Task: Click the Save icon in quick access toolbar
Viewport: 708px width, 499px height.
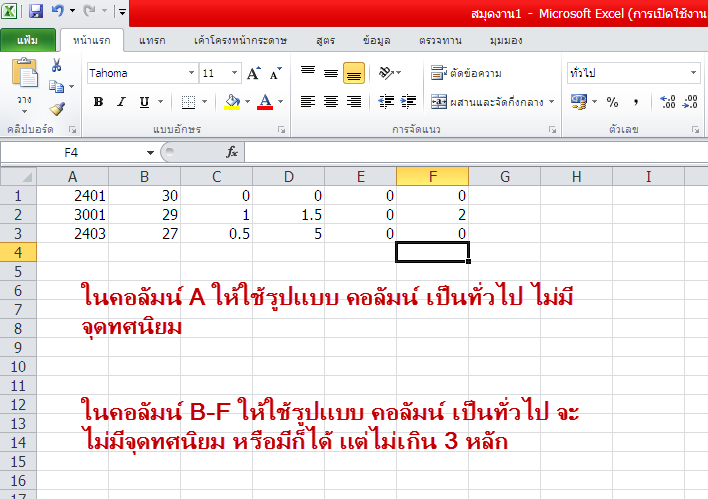Action: tap(36, 12)
